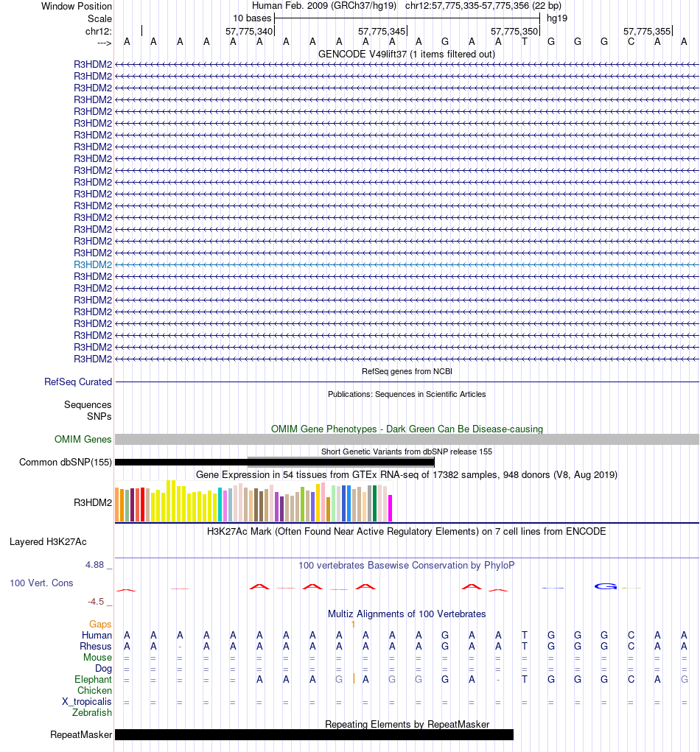Open the RefSeq genes from NCBI title
The image size is (700, 752).
point(407,371)
